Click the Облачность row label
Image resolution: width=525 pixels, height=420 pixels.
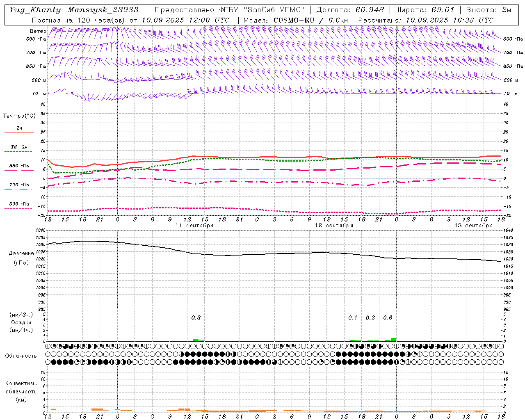[21, 356]
